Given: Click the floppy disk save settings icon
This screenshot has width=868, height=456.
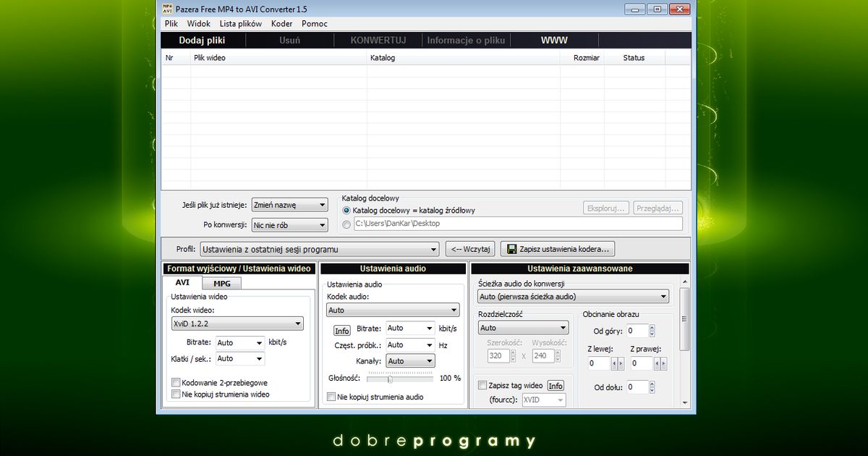Looking at the screenshot, I should (x=512, y=249).
